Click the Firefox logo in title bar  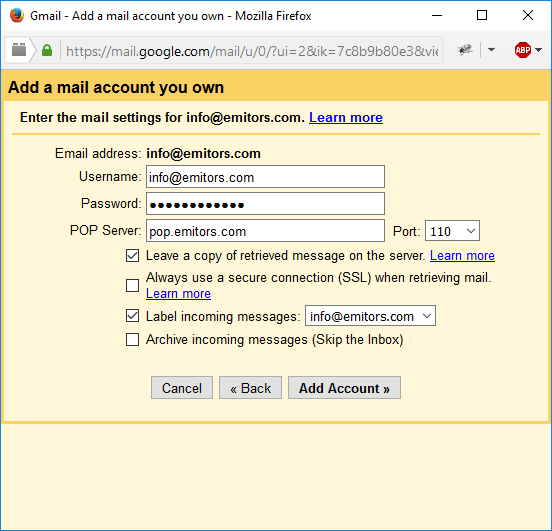coord(17,15)
